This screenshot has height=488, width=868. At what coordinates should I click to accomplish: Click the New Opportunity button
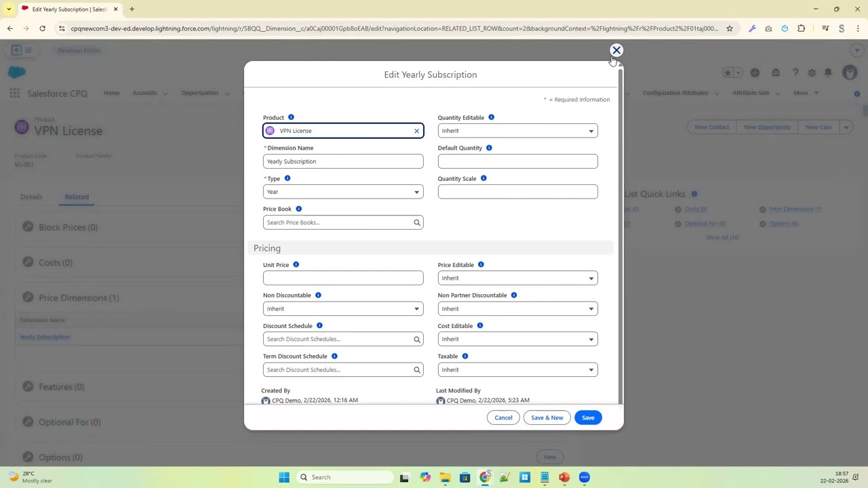767,127
